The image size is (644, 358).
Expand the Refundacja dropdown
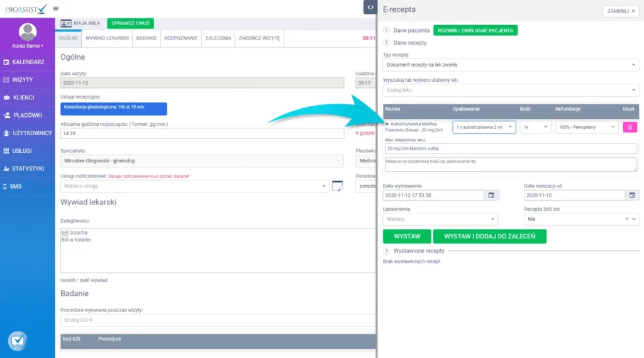pos(587,127)
